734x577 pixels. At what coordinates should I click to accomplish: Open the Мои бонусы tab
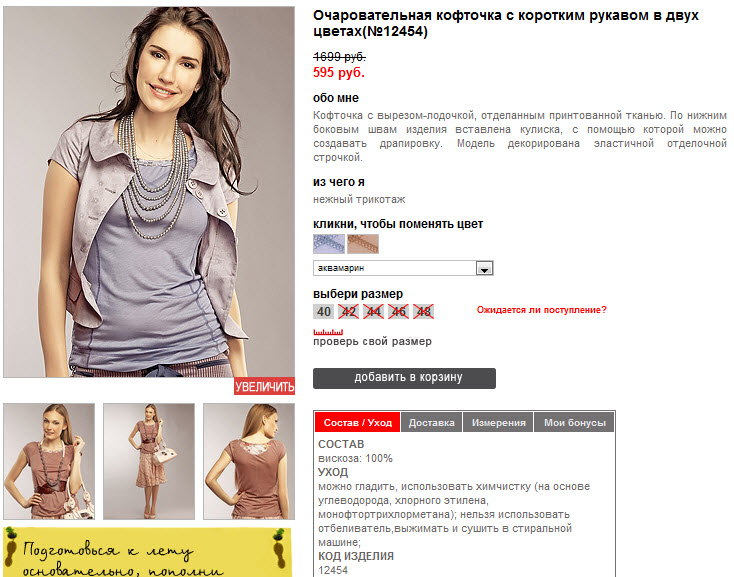coord(574,423)
